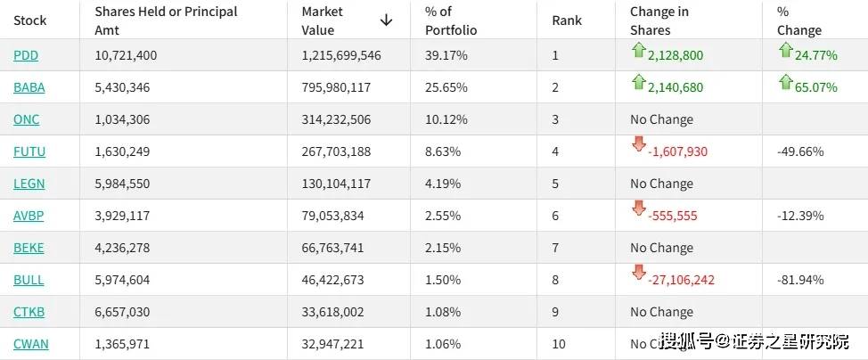Viewport: 868px width, 360px height.
Task: Open the FUTU stock link
Action: point(29,151)
